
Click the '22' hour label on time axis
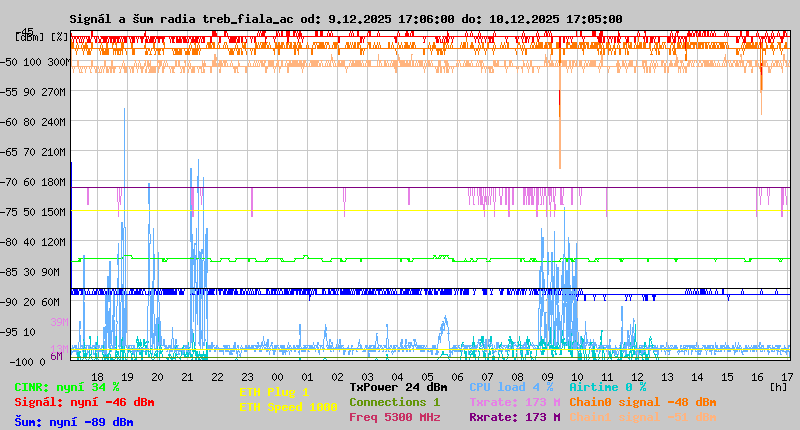[217, 377]
